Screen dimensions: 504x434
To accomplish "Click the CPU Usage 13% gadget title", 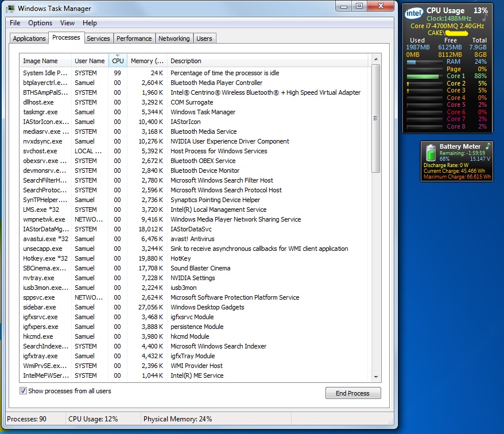I will 457,10.
